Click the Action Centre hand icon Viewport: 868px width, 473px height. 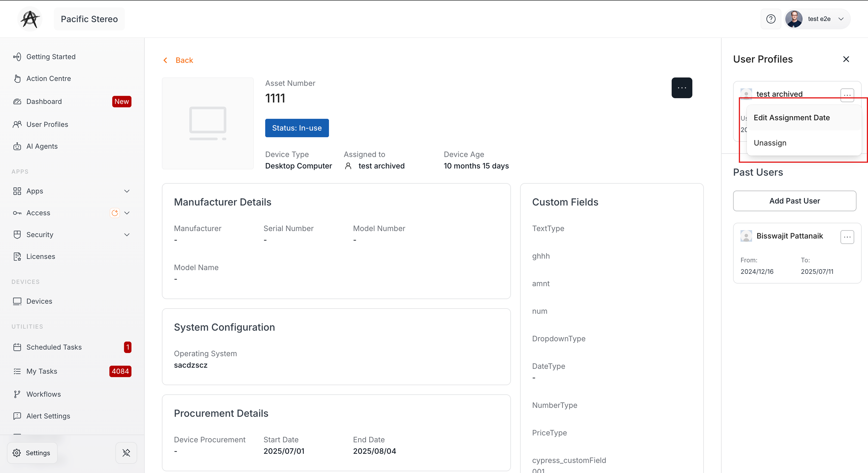17,78
